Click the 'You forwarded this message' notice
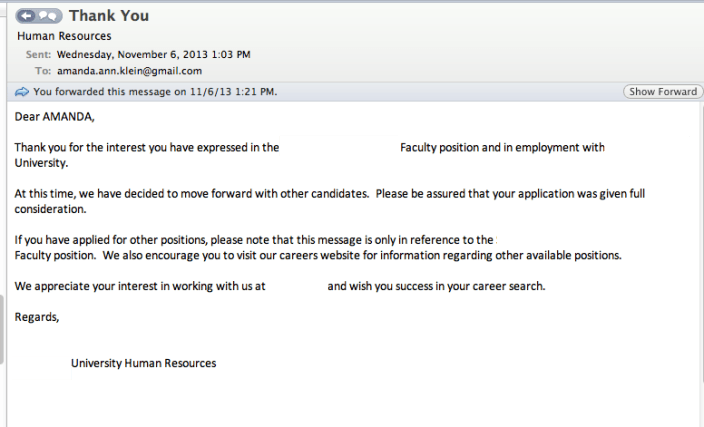The width and height of the screenshot is (704, 427). point(155,92)
